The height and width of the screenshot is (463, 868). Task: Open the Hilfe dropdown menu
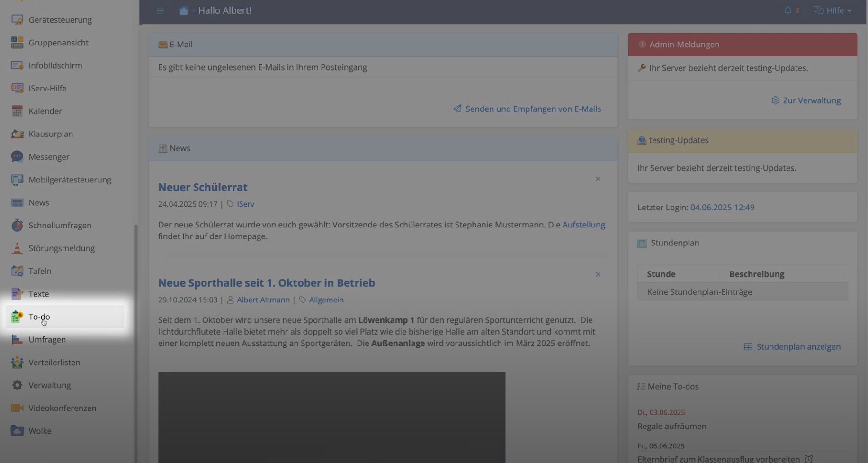(832, 10)
